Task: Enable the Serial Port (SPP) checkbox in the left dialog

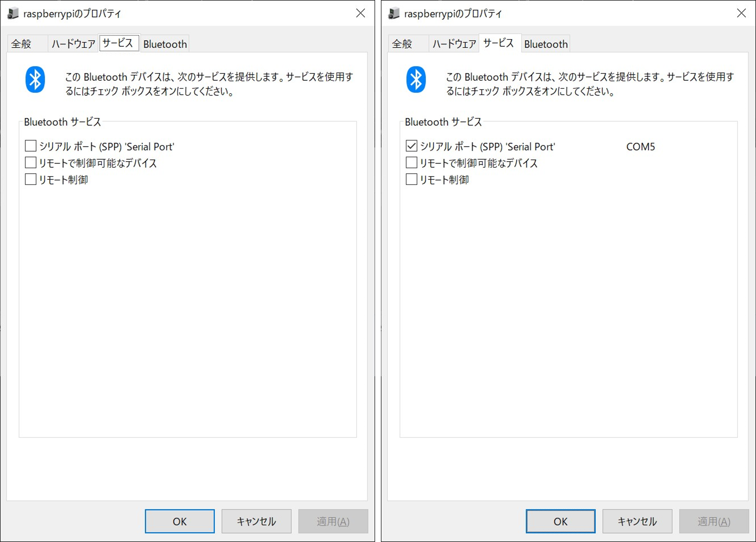Action: click(31, 146)
